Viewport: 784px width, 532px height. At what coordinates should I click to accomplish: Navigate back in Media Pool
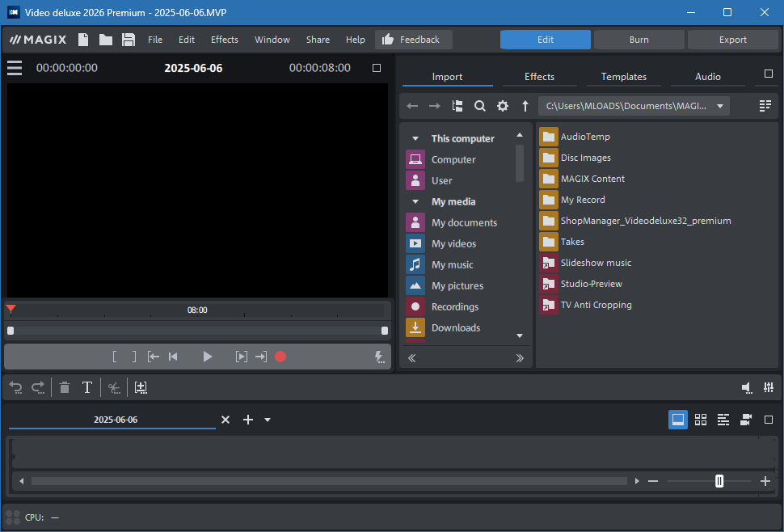pyautogui.click(x=412, y=106)
